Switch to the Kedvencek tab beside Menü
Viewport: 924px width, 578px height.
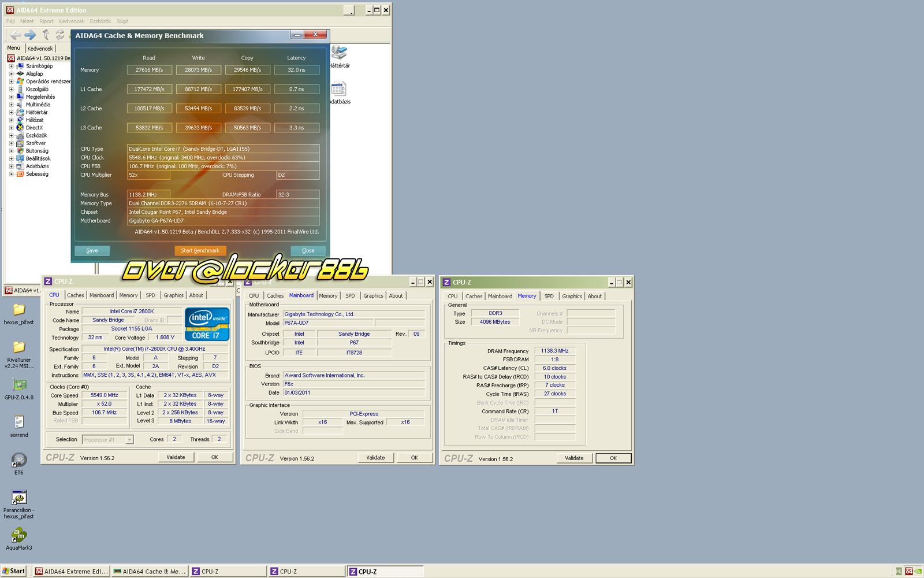coord(40,49)
